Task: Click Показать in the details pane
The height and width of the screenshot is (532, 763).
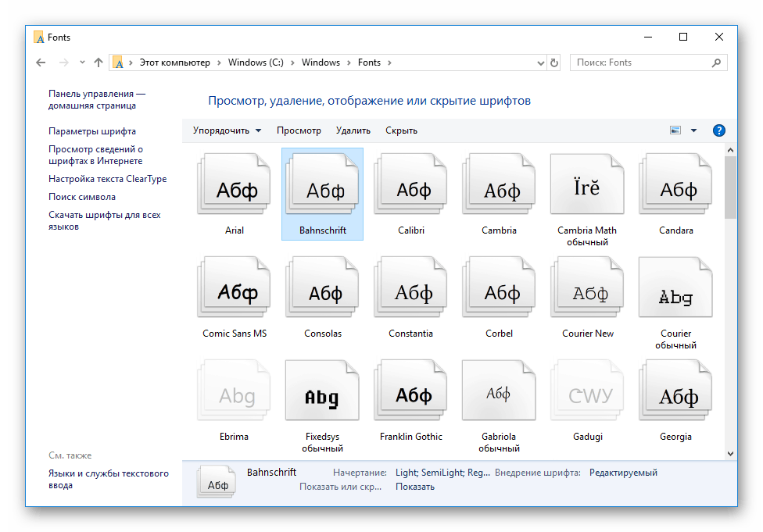Action: point(414,485)
